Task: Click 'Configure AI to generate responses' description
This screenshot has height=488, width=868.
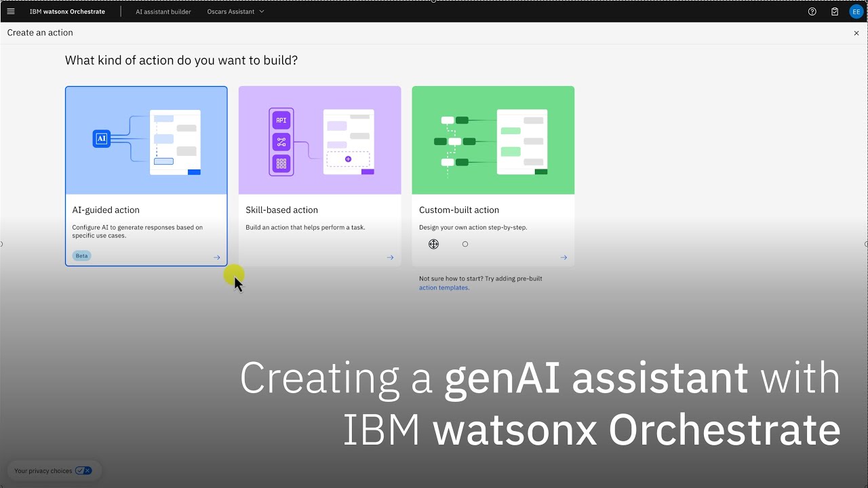Action: pyautogui.click(x=138, y=231)
